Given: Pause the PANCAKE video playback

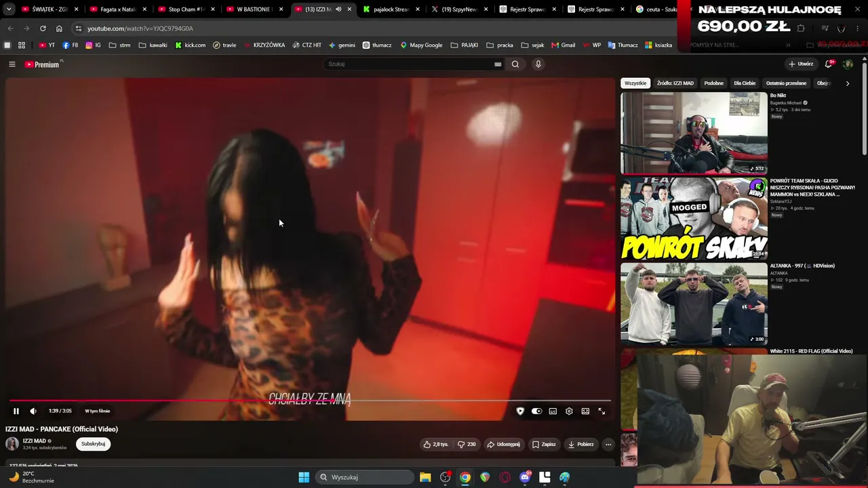Looking at the screenshot, I should pyautogui.click(x=16, y=411).
